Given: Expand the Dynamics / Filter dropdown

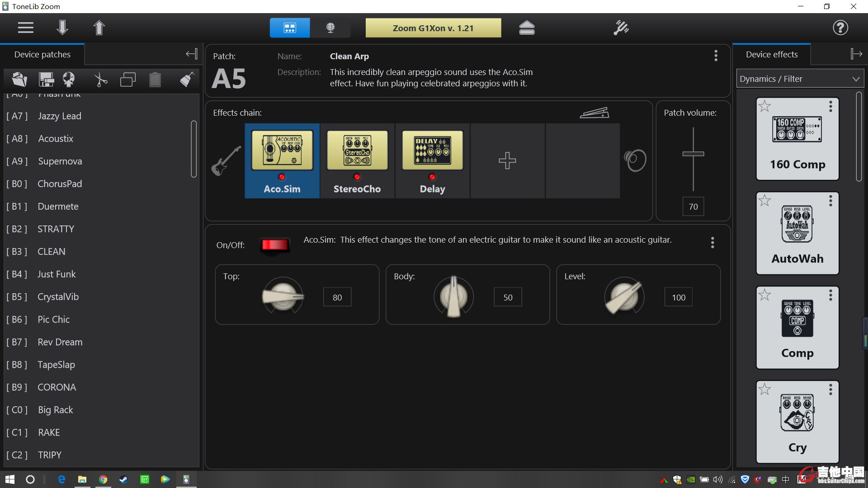Looking at the screenshot, I should tap(799, 79).
